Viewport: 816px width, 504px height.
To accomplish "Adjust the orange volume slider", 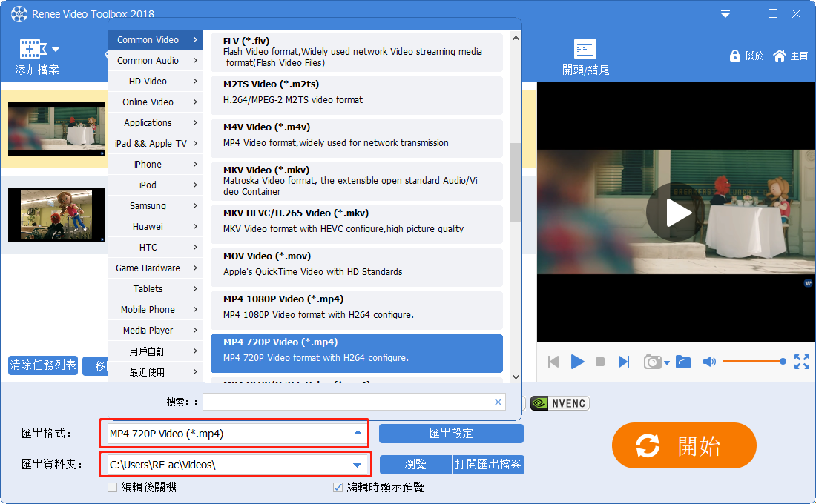I will (754, 362).
